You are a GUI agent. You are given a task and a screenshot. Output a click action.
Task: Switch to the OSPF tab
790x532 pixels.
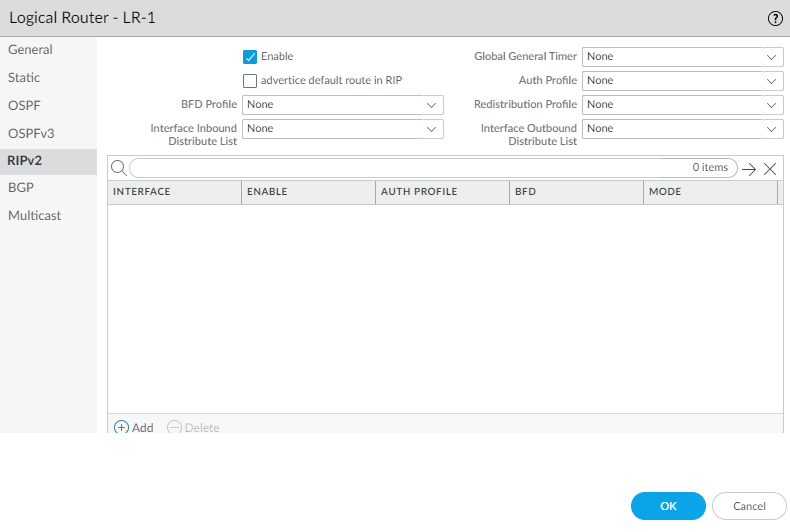(24, 105)
